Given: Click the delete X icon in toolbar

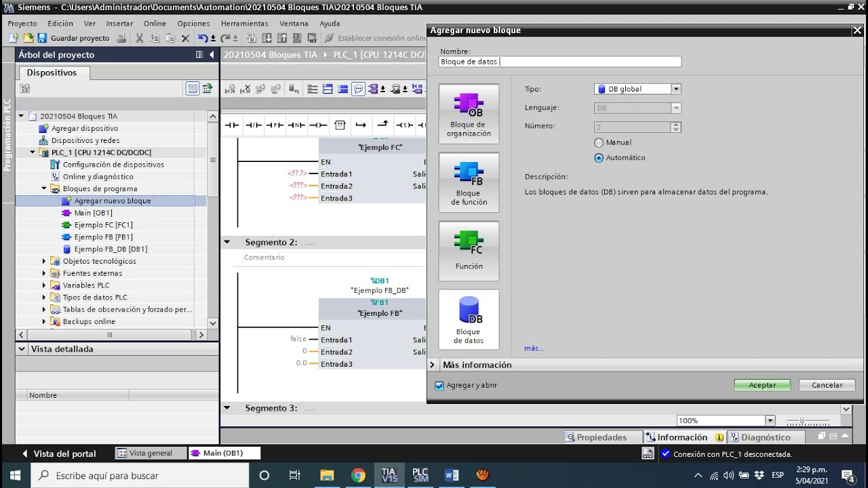Looking at the screenshot, I should point(185,38).
